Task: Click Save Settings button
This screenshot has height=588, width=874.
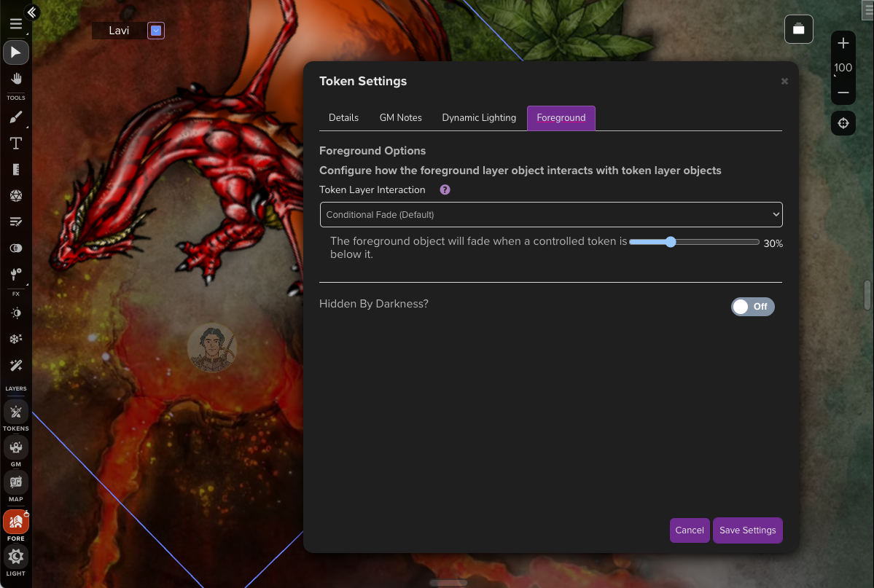Action: click(747, 530)
